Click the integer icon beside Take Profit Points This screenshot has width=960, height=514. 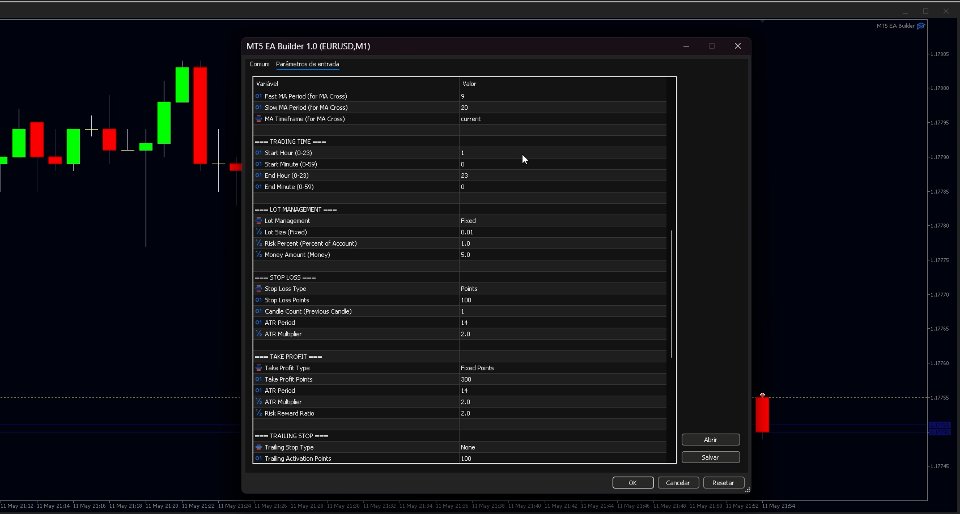(x=258, y=379)
